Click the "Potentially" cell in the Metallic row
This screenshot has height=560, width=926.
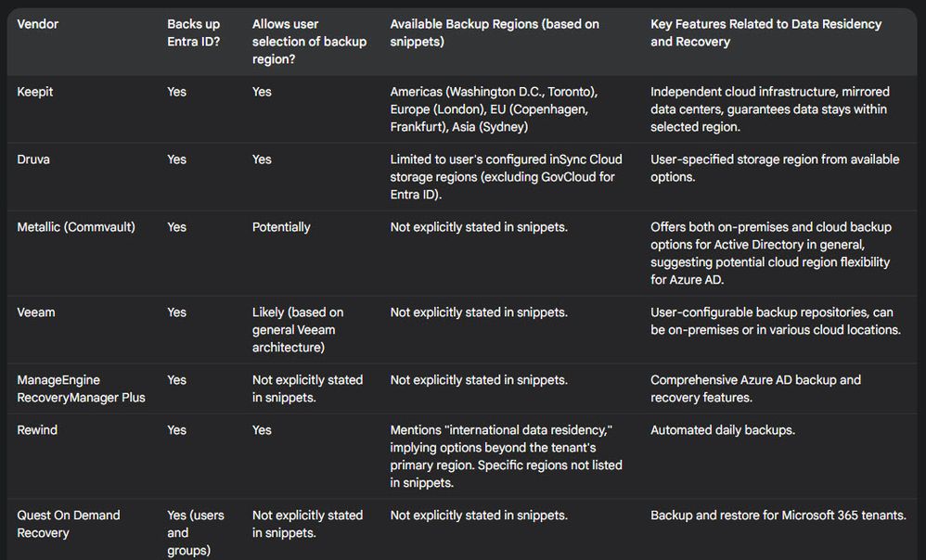tap(281, 227)
